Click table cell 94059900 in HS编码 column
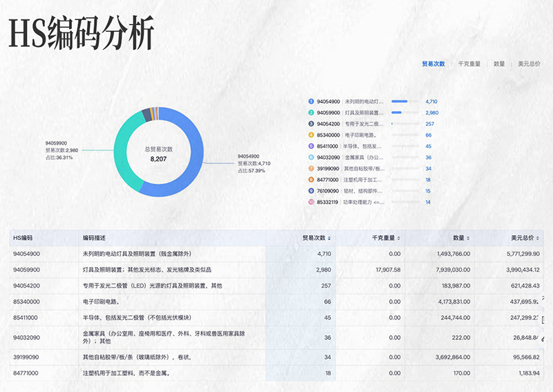 click(26, 270)
